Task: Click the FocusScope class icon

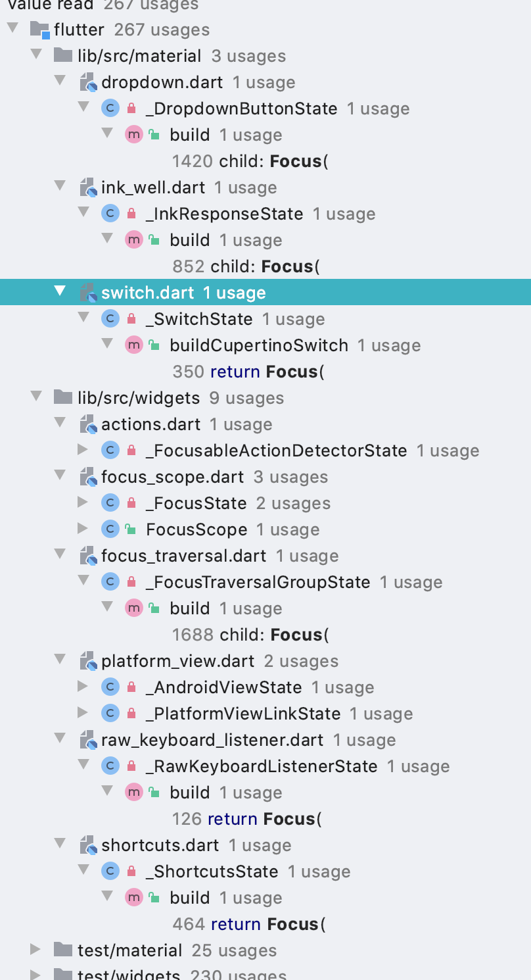Action: tap(110, 529)
